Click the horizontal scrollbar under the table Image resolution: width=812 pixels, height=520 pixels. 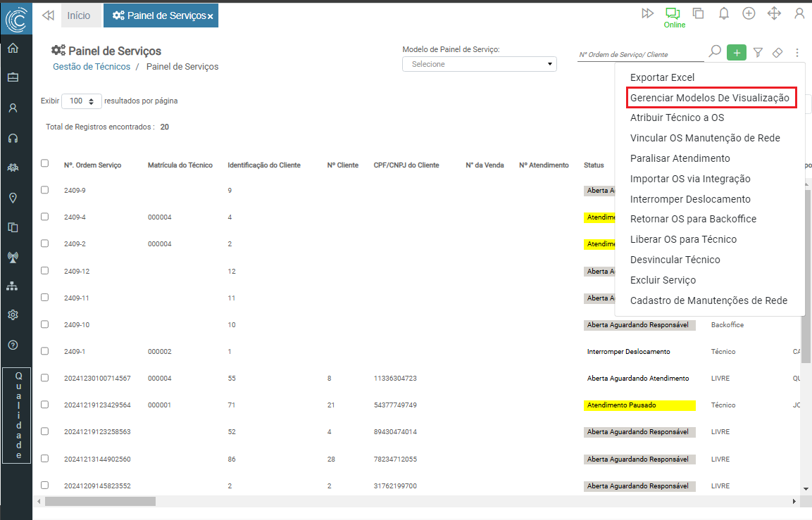[100, 502]
